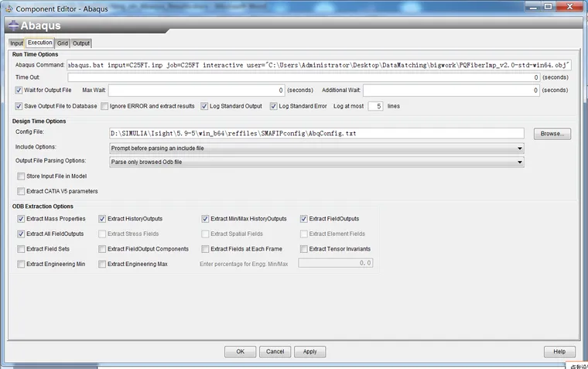Click Browse button for Config File
This screenshot has height=369, width=588.
pos(552,134)
